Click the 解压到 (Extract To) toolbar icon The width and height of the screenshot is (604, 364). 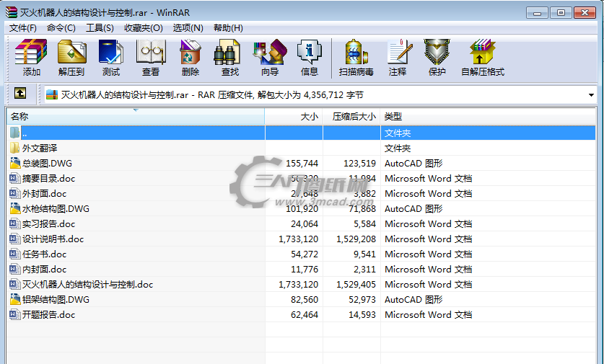[x=71, y=52]
